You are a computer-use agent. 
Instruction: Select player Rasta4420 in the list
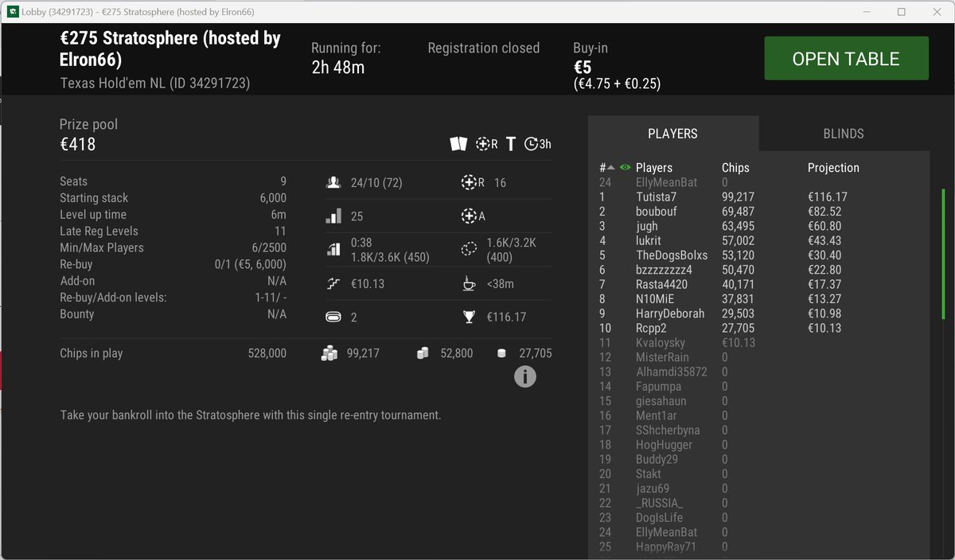pyautogui.click(x=663, y=284)
